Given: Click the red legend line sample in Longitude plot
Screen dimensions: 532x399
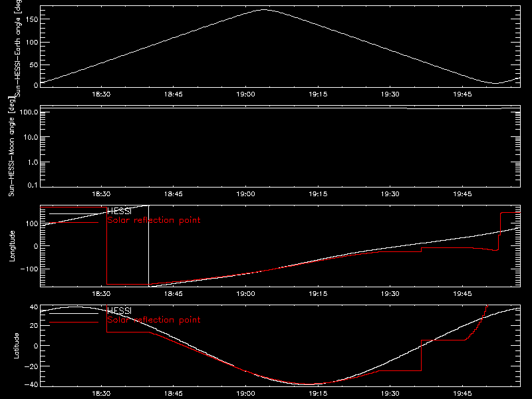Looking at the screenshot, I should point(74,223).
